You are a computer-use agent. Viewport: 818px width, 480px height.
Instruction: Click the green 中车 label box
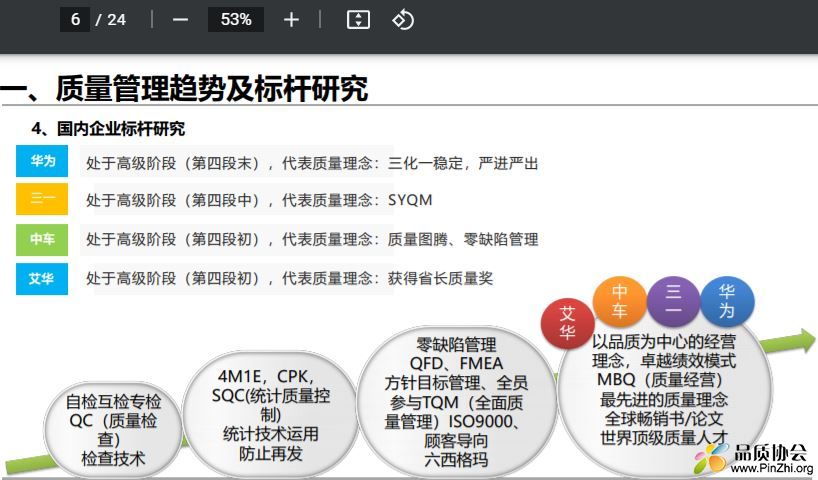pyautogui.click(x=42, y=239)
